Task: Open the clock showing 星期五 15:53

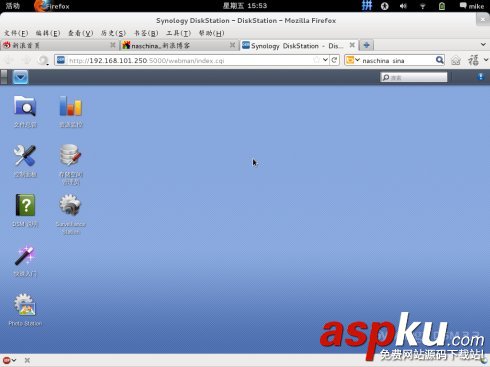Action: (245, 6)
